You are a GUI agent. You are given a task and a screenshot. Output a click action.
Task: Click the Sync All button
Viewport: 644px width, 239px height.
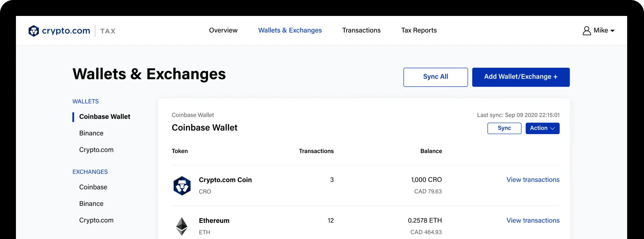point(436,77)
